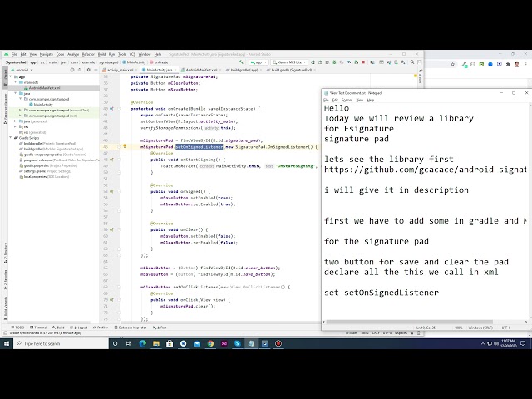
Task: Click the yellow lightbulb intention icon on line 46
Action: [x=125, y=146]
